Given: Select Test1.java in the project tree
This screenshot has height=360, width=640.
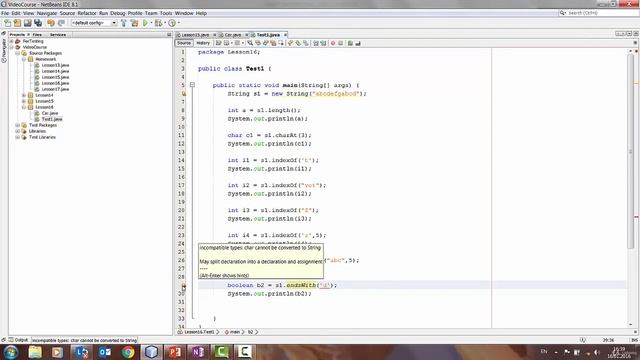Looking at the screenshot, I should pyautogui.click(x=52, y=119).
